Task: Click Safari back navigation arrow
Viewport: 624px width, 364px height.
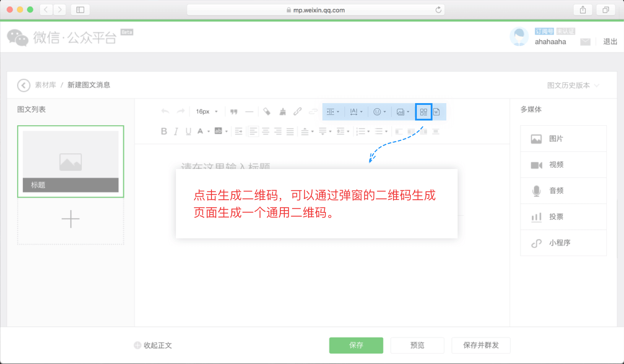Action: 46,10
